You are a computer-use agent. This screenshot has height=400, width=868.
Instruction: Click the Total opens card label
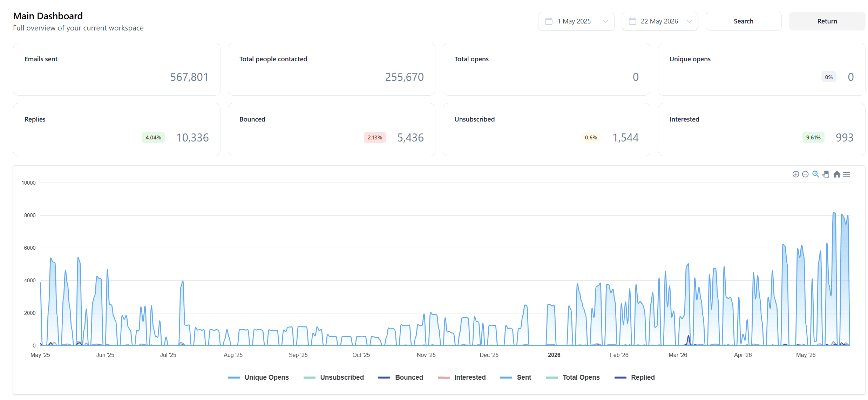point(471,59)
